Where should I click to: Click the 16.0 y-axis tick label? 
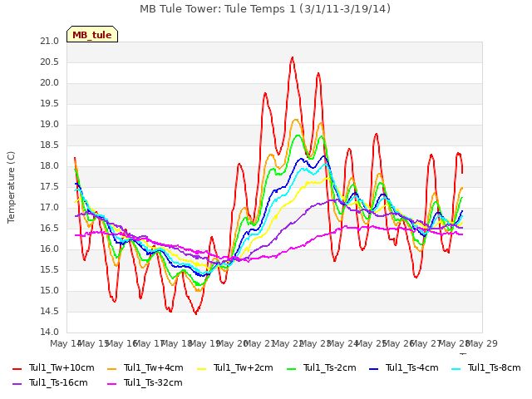[x=50, y=249]
